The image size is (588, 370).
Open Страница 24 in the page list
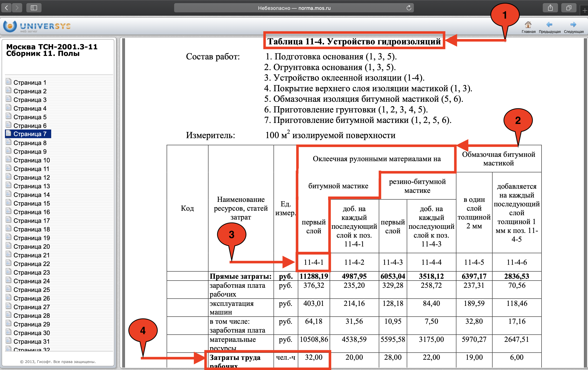(x=31, y=281)
